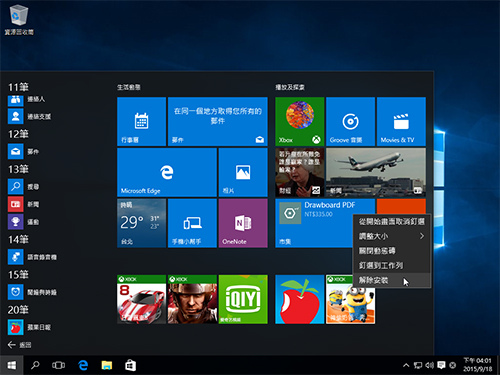Jump via the 15筆 section header
500x375 pixels.
click(x=18, y=275)
